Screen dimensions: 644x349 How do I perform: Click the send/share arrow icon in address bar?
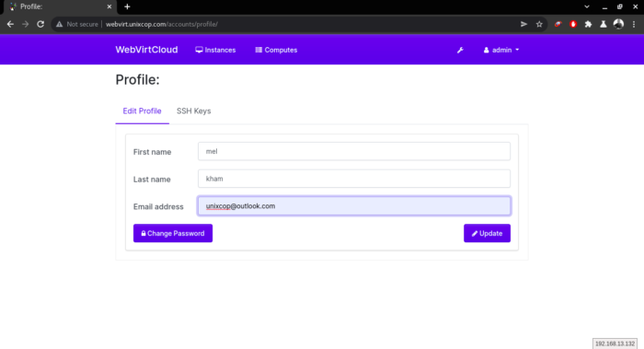point(523,24)
